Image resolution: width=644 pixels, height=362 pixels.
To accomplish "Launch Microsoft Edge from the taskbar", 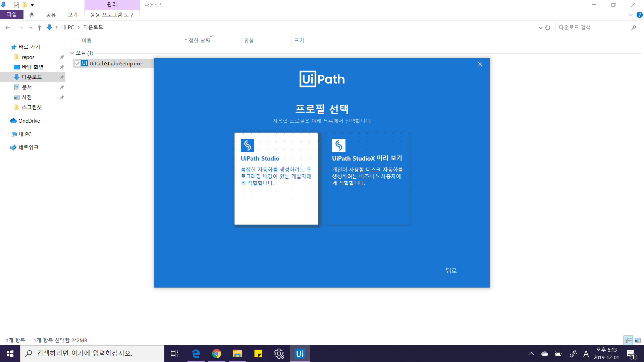I will pyautogui.click(x=196, y=354).
